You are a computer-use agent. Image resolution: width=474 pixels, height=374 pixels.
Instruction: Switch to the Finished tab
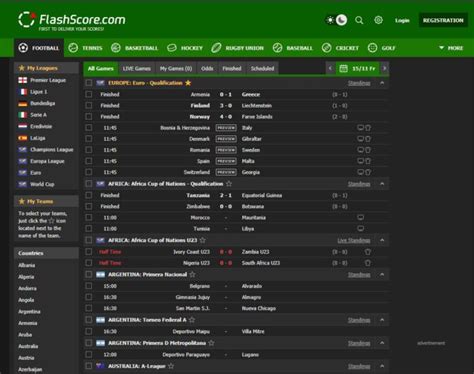(x=232, y=68)
